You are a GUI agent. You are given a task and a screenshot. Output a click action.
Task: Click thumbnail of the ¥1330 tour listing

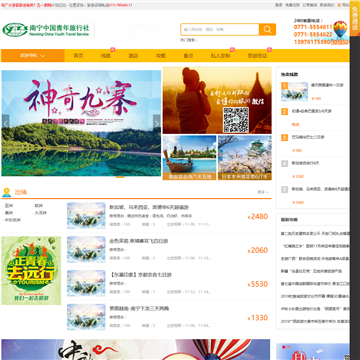click(86, 317)
